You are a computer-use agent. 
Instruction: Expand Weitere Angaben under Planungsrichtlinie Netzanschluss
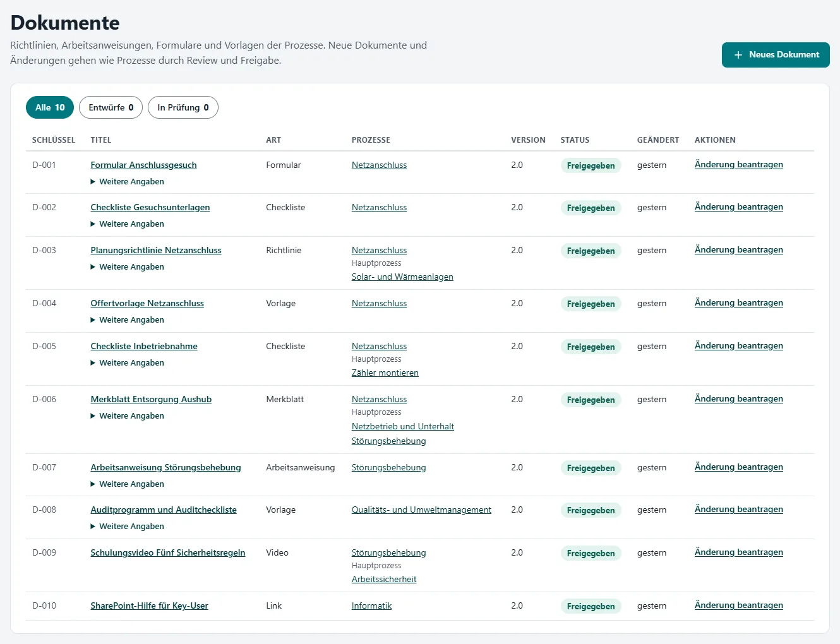point(128,267)
